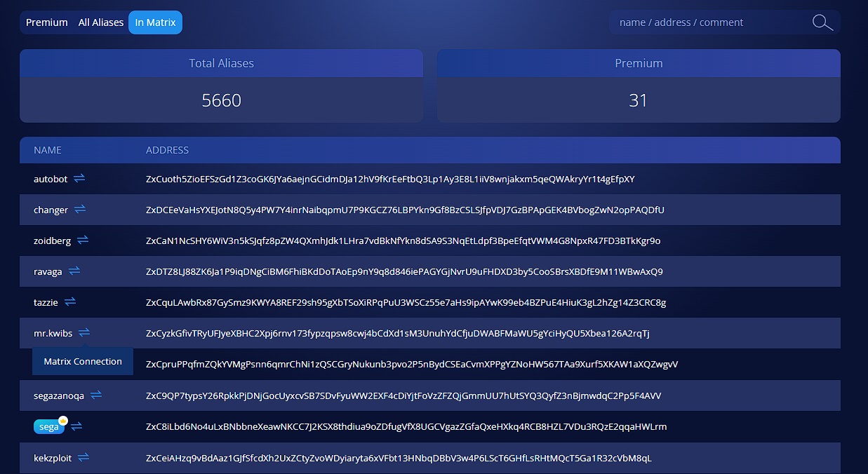Click the Matrix connection icon beside segazanoqa
Screen dimensions: 868x474
tap(96, 395)
